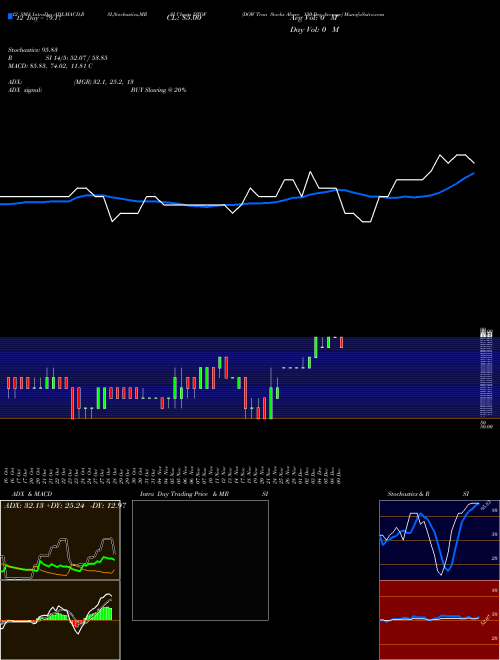Click the 'Day Vol: 0 M' label

point(314,30)
